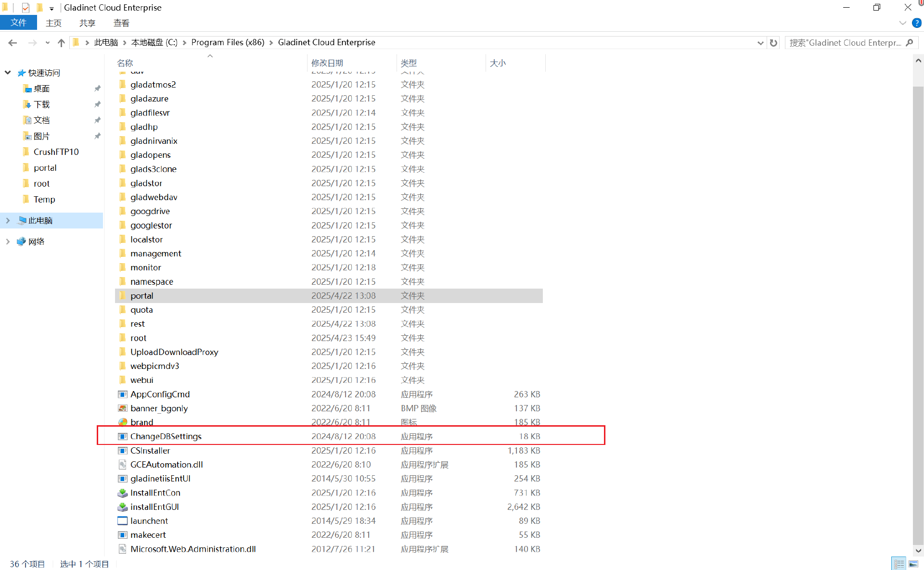Viewport: 924px width, 570px height.
Task: Click the banner_bgonly BMP file icon
Action: pos(123,408)
